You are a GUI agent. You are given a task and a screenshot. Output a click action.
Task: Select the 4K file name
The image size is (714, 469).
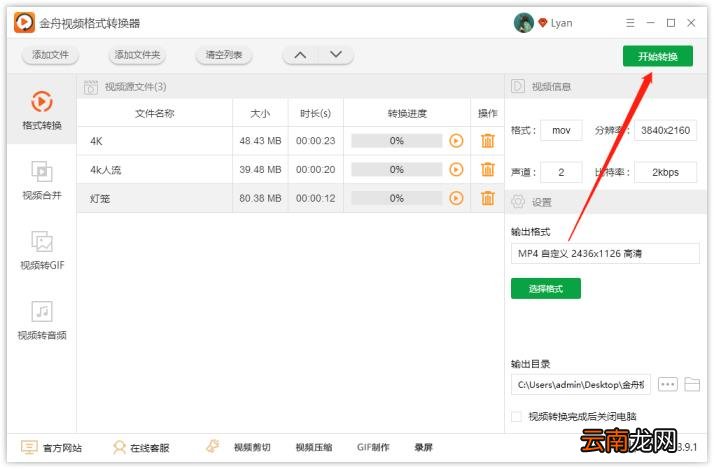(x=97, y=141)
